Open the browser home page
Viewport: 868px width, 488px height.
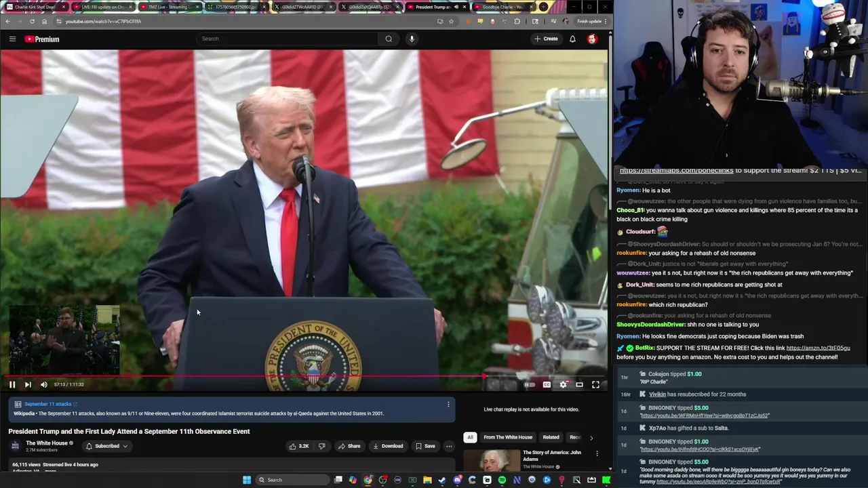[x=44, y=21]
